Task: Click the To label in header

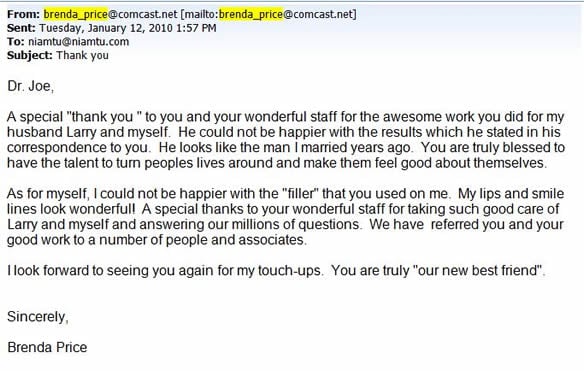Action: pos(16,41)
